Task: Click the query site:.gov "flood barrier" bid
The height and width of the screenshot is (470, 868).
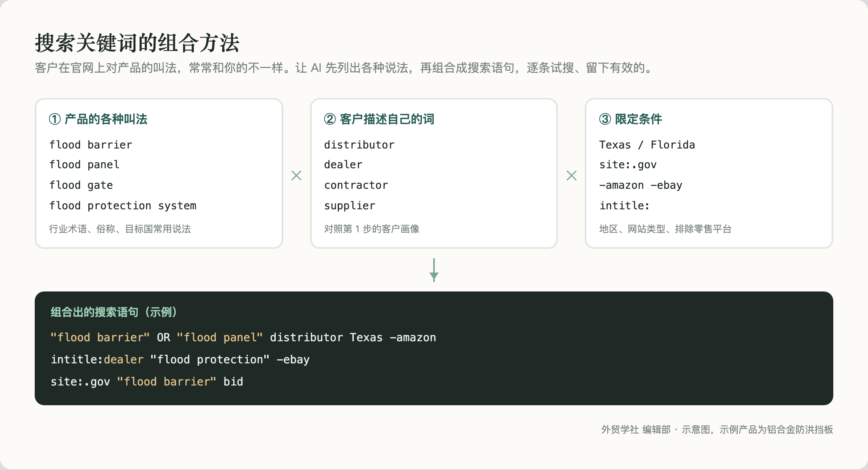Action: [147, 382]
